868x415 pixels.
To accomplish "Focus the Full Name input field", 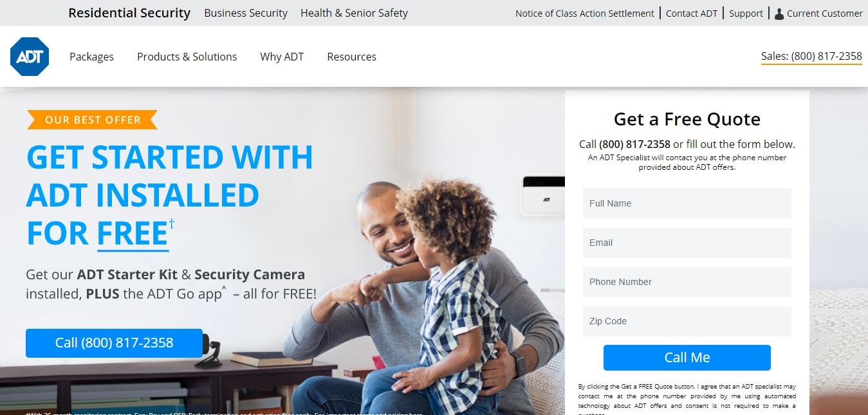I will pos(687,203).
